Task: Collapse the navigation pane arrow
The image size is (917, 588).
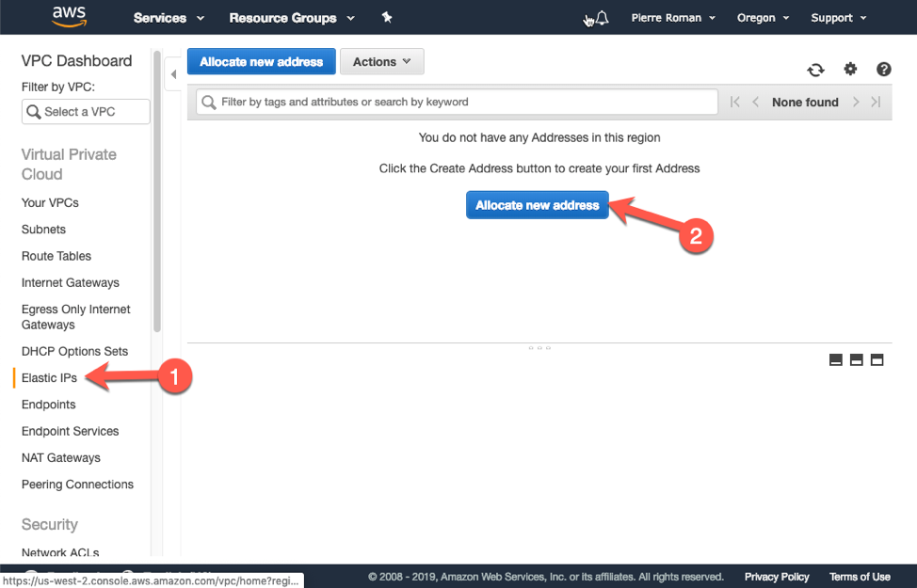Action: tap(173, 74)
